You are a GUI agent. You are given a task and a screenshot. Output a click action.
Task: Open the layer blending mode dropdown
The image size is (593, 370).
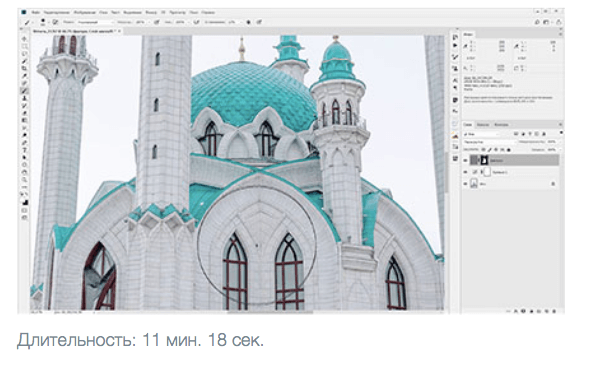489,142
